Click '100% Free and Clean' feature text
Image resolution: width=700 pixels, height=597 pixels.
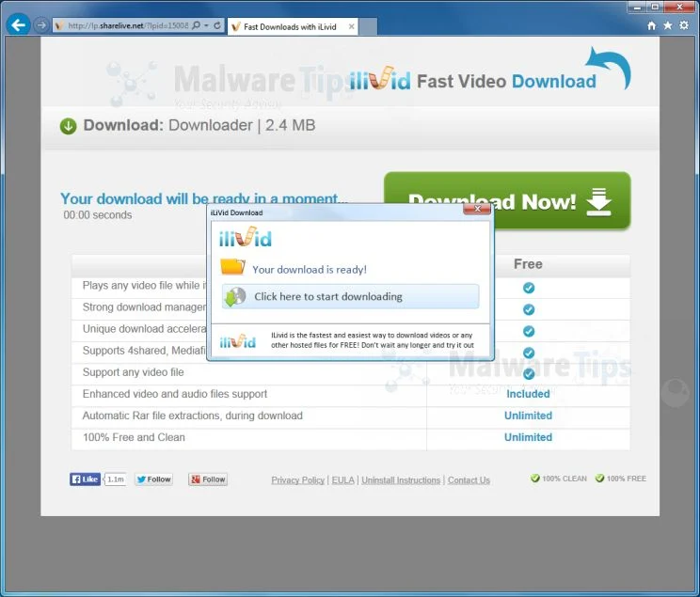pos(134,437)
